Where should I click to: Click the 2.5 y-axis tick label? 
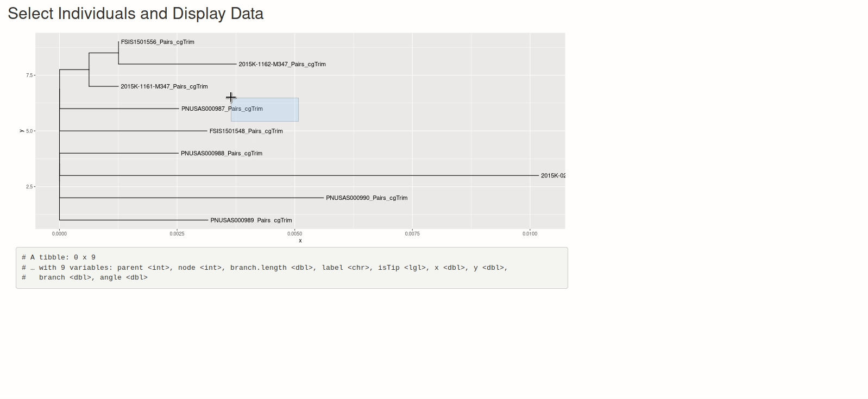coord(29,187)
